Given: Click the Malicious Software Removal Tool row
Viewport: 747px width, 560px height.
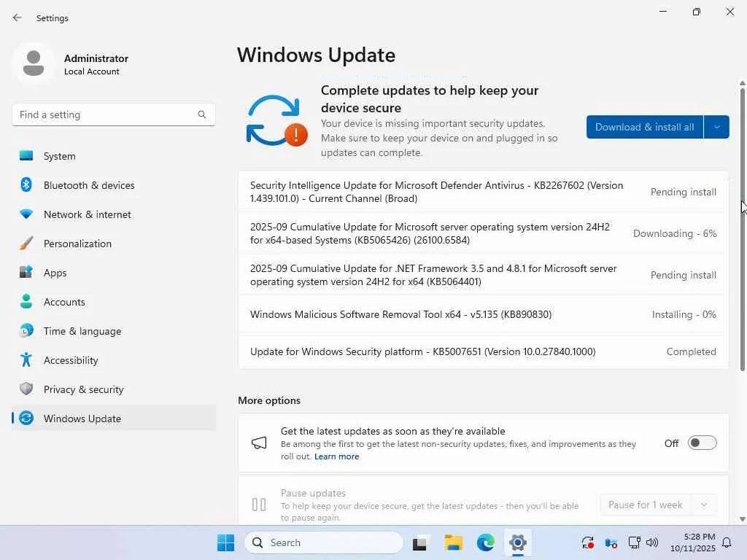Looking at the screenshot, I should pos(483,314).
